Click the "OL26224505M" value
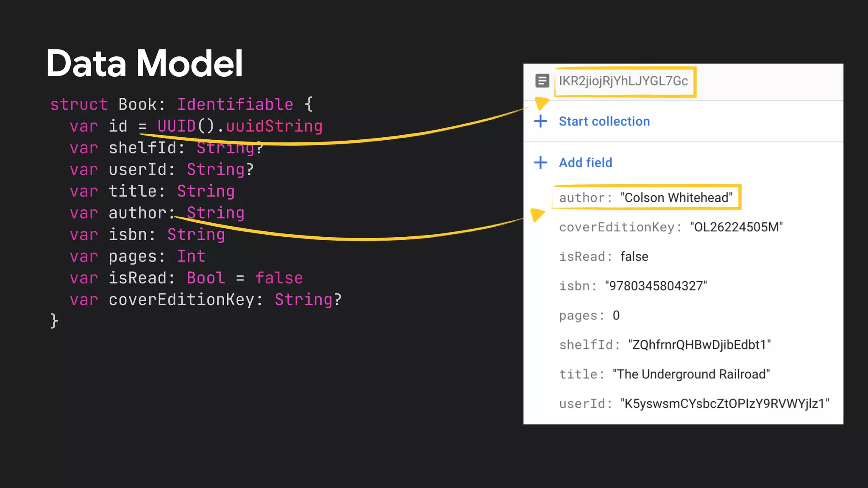 click(x=736, y=227)
